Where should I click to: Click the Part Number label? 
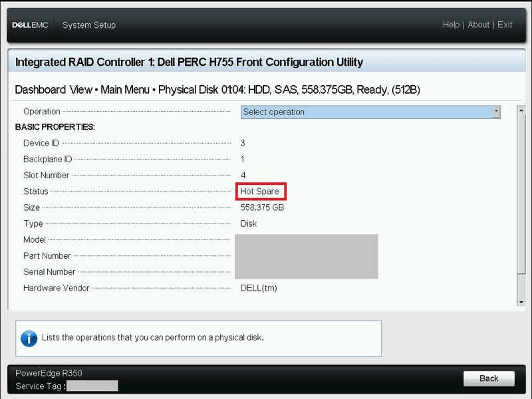47,256
